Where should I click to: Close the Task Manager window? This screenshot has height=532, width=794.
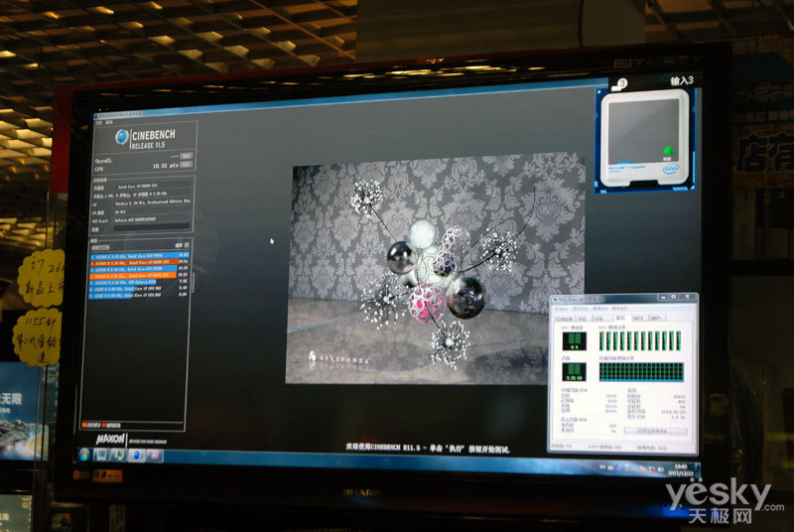tap(687, 297)
